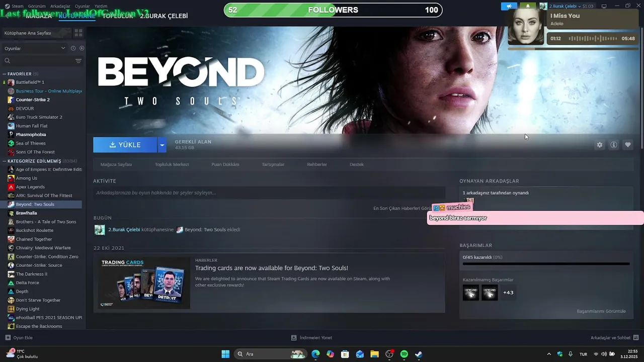This screenshot has width=644, height=362.
Task: Collapse KATEGORİZE EDİLMEMİŞ category
Action: [x=5, y=161]
